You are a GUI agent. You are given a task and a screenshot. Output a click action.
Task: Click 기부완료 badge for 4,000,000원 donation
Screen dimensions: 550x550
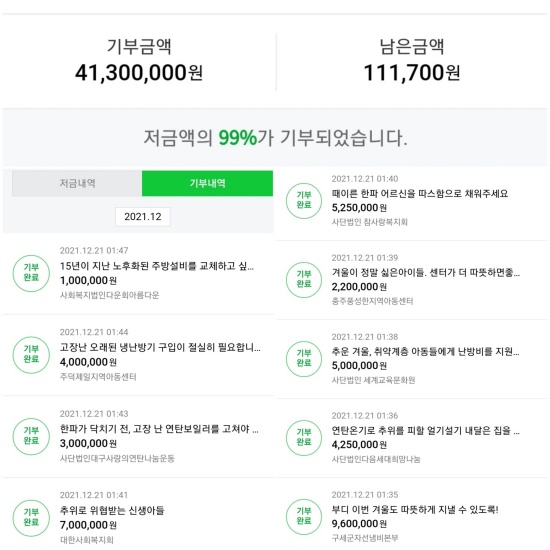click(31, 355)
